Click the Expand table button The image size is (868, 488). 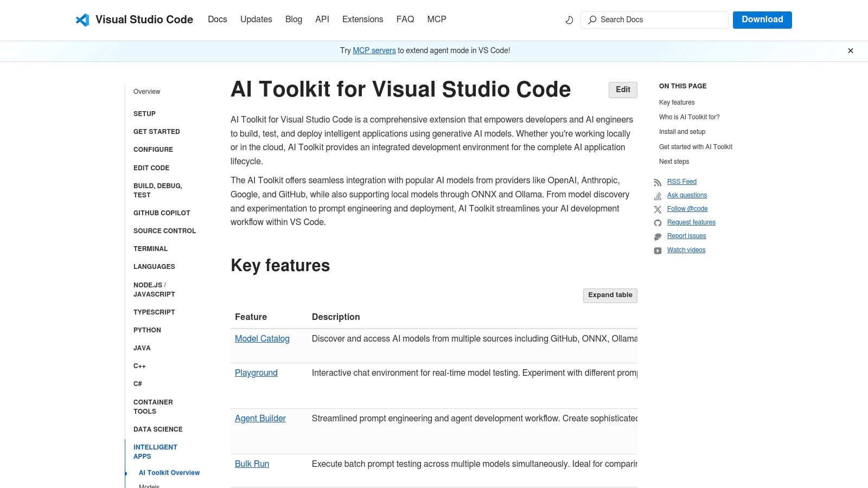610,296
